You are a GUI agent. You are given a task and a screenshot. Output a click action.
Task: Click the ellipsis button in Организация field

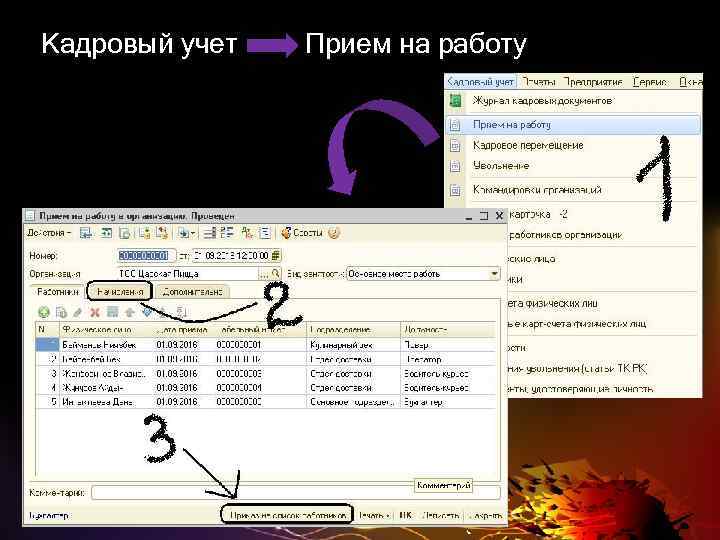click(264, 274)
